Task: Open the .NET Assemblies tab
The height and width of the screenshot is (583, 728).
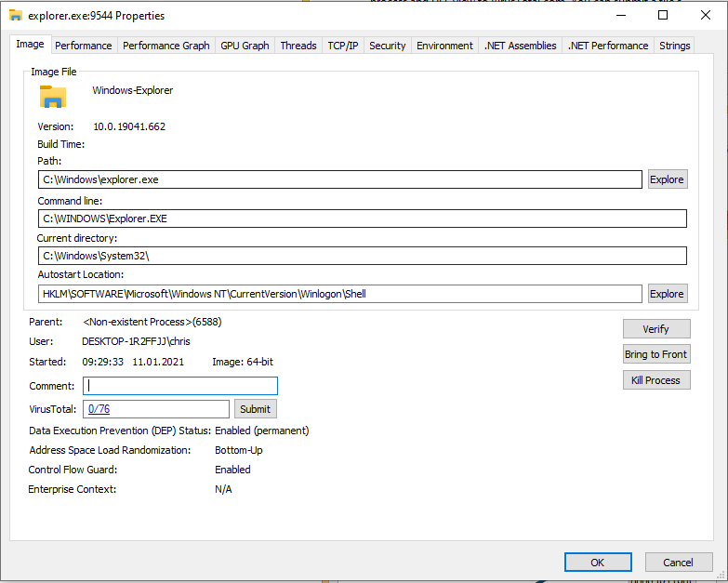Action: 521,46
